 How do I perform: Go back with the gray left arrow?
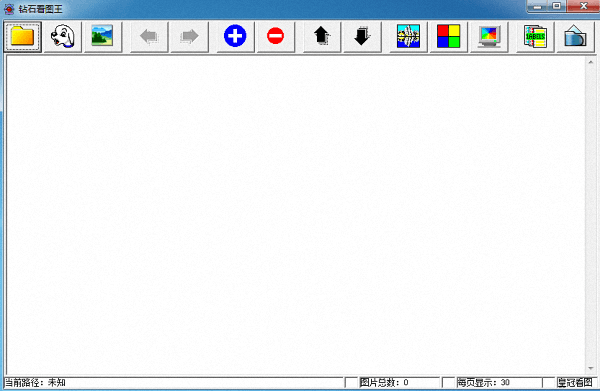pos(149,37)
